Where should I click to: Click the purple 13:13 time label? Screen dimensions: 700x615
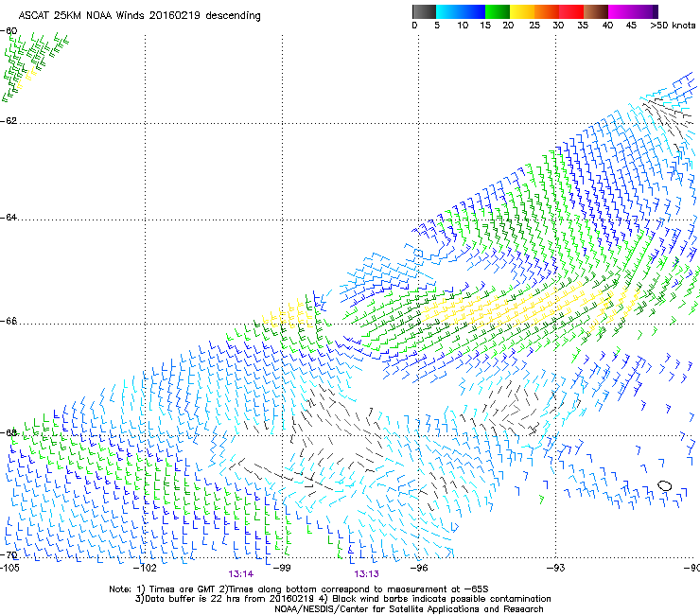(366, 574)
